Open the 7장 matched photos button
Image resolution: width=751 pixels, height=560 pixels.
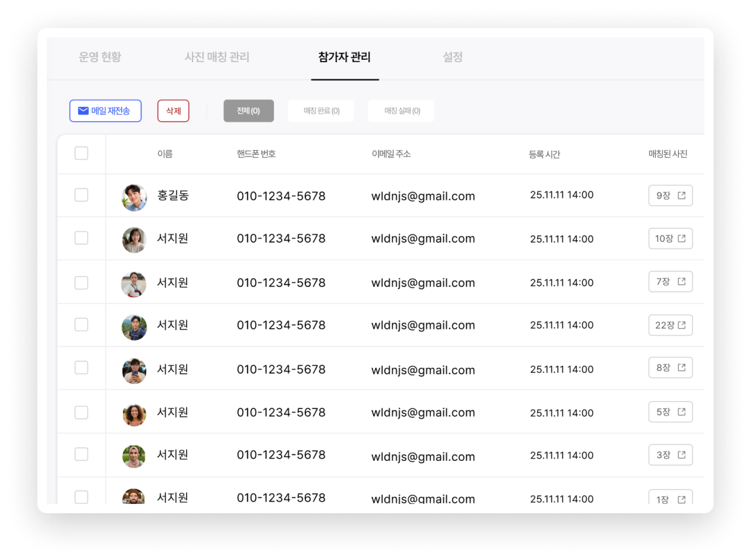671,281
